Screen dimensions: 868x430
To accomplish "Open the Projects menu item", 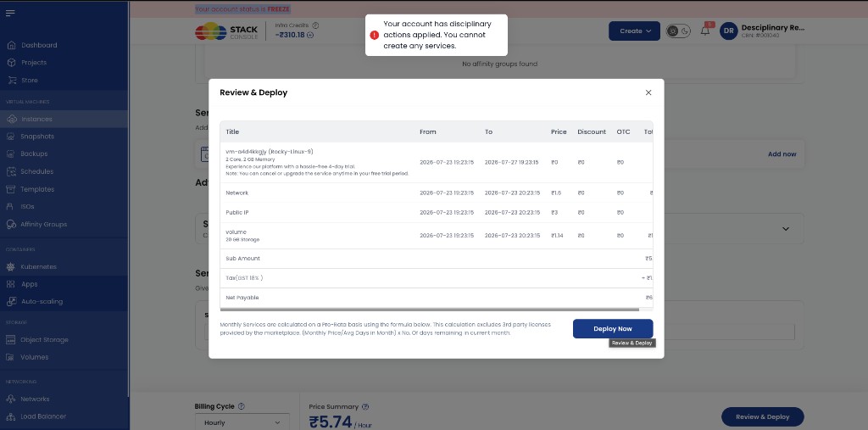I will click(34, 63).
